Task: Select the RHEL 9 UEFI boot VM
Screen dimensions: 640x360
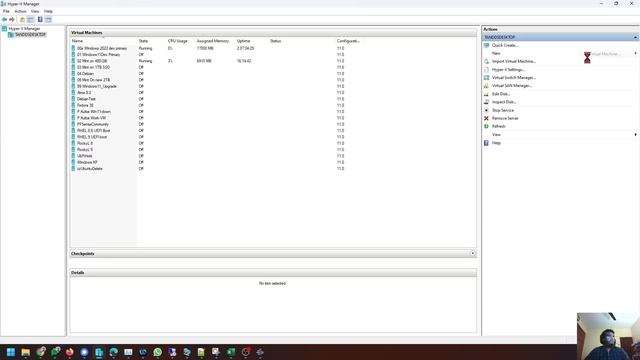Action: click(92, 137)
